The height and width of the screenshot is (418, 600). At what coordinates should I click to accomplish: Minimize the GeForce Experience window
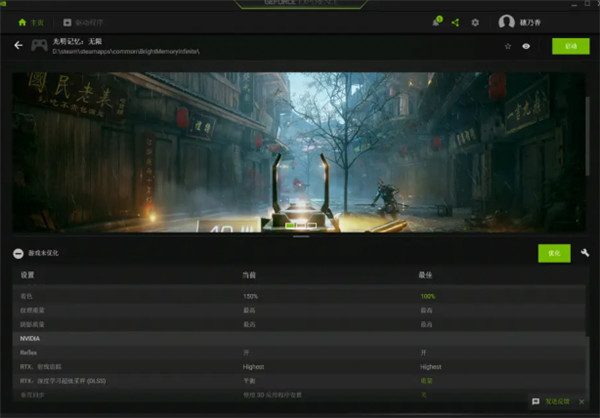(x=574, y=4)
